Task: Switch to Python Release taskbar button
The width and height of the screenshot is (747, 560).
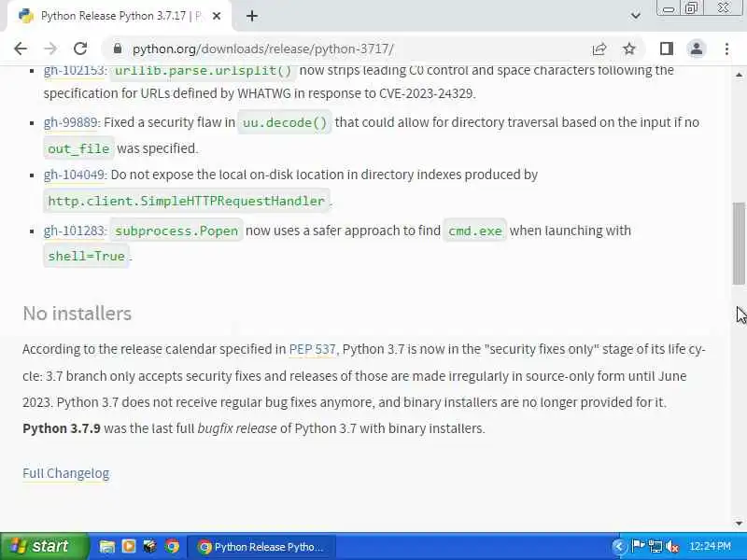Action: pyautogui.click(x=261, y=547)
